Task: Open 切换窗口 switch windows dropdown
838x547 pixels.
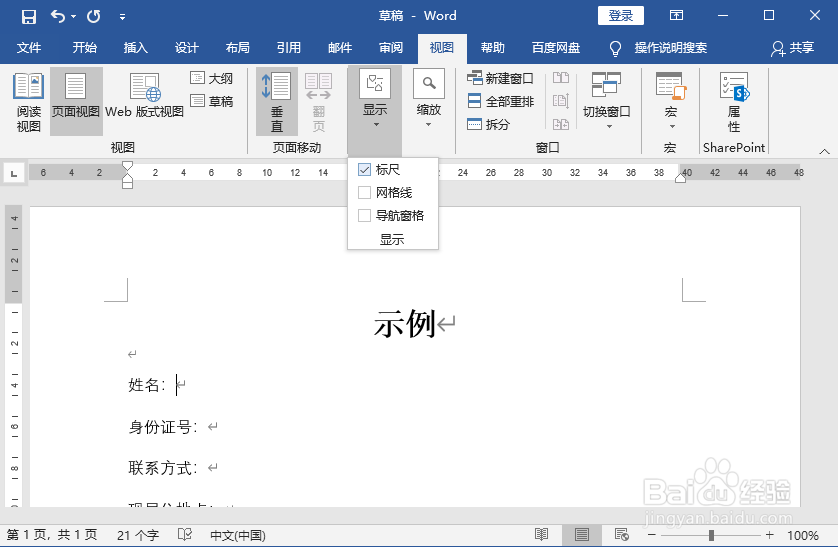Action: pyautogui.click(x=607, y=101)
